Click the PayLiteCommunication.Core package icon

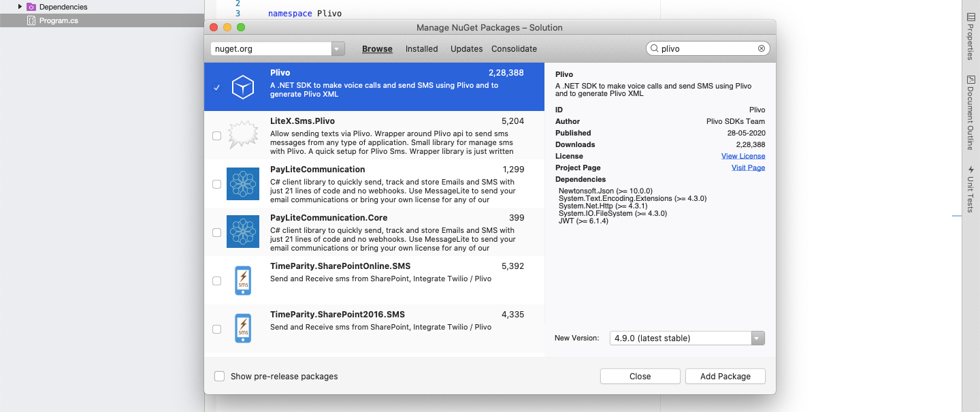coord(242,232)
